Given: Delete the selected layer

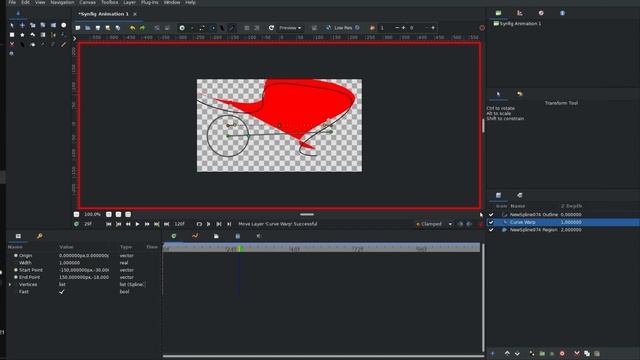Looking at the screenshot, I should 576,353.
